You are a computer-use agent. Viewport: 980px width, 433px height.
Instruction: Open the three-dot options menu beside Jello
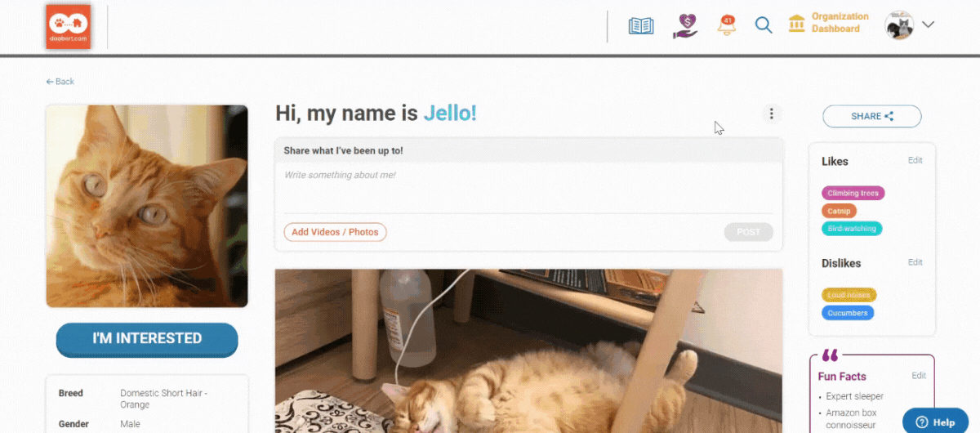click(772, 114)
